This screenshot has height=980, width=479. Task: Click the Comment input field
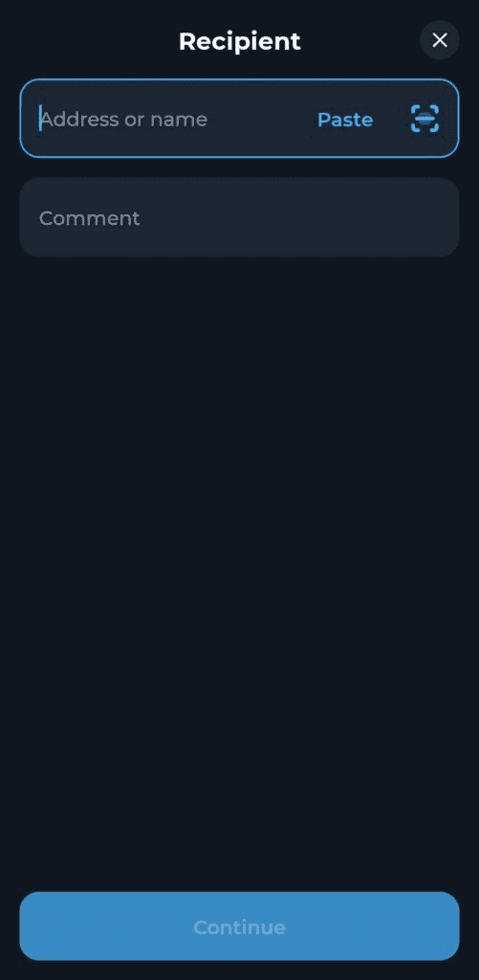[239, 217]
